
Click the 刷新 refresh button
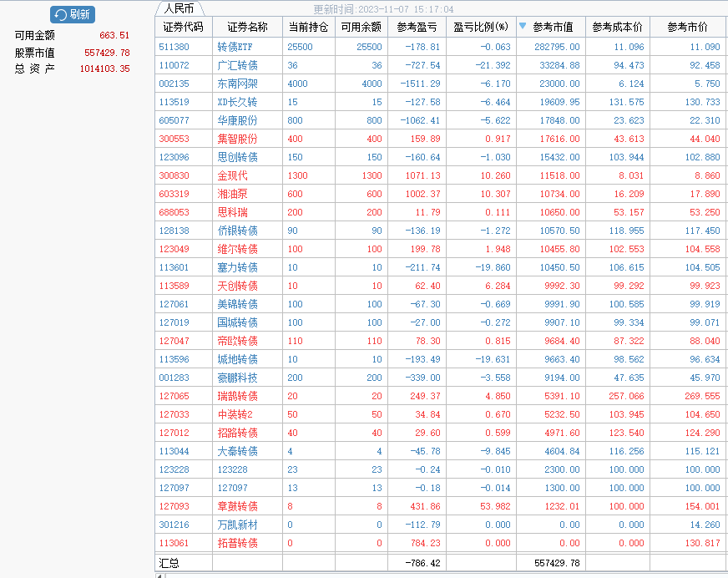click(x=73, y=14)
